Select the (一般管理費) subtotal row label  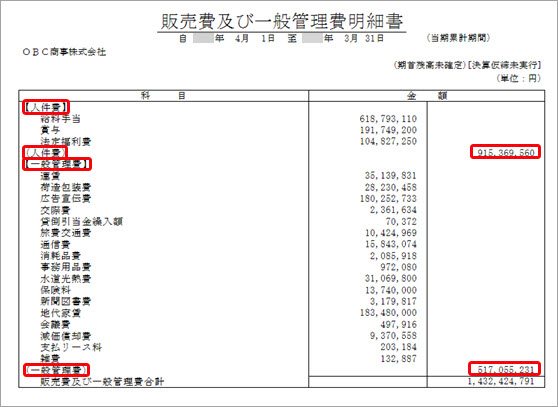[56, 370]
